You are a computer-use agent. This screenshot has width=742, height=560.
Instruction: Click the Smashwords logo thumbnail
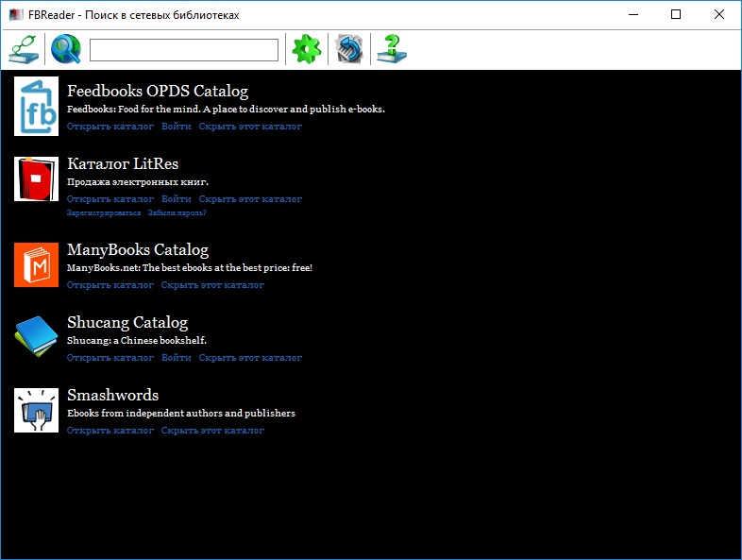[37, 410]
